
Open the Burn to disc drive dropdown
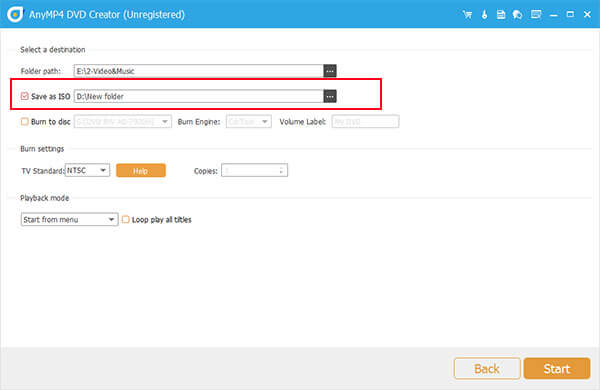[x=122, y=121]
